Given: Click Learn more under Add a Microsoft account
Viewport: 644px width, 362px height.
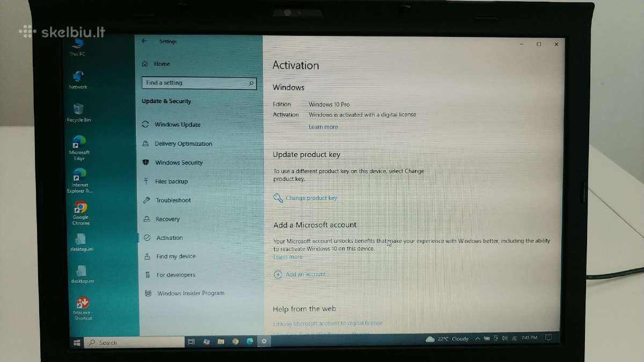Looking at the screenshot, I should [x=288, y=257].
